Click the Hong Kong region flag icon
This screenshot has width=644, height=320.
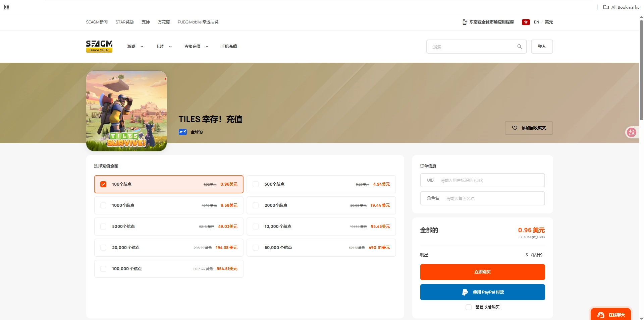[526, 22]
